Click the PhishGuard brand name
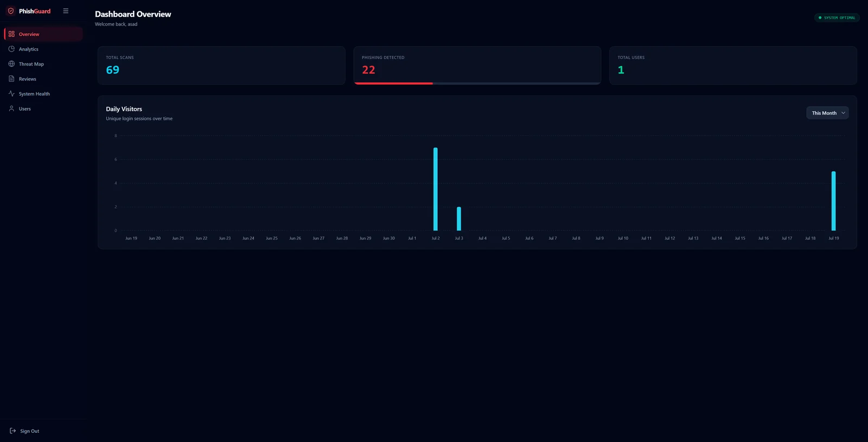Screen dimensions: 868x442 [35, 11]
